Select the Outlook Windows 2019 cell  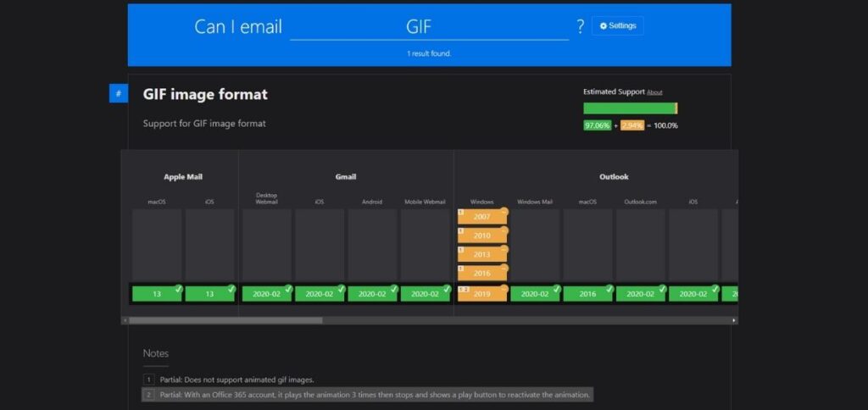[x=482, y=294]
